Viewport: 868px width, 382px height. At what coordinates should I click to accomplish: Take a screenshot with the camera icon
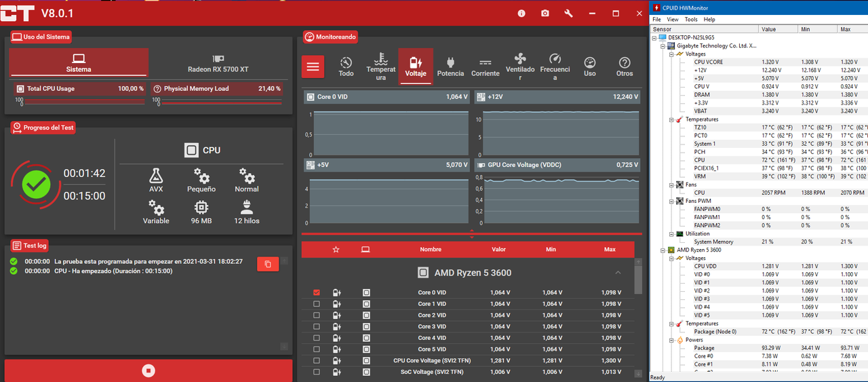click(x=545, y=14)
